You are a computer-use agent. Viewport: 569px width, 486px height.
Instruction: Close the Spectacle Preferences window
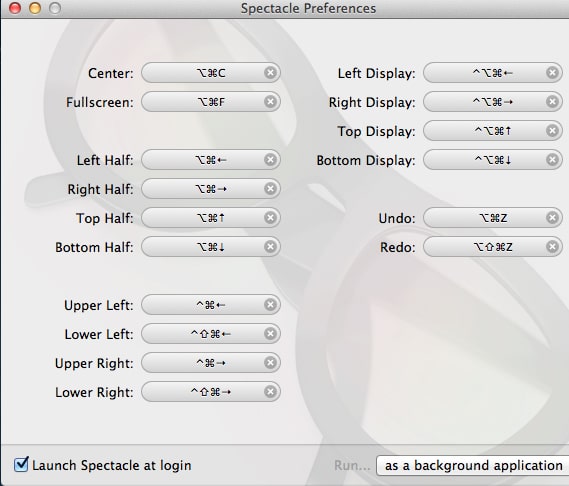tap(15, 8)
